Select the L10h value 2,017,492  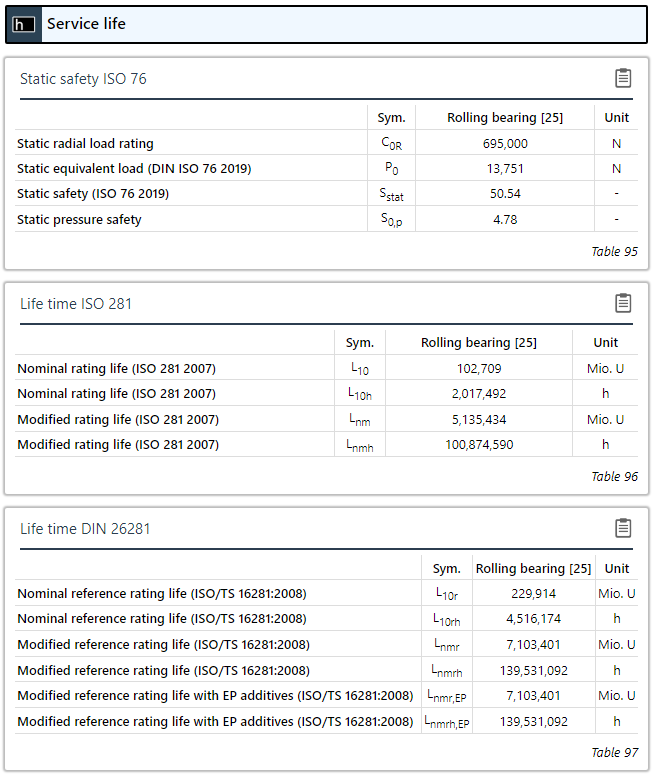479,394
